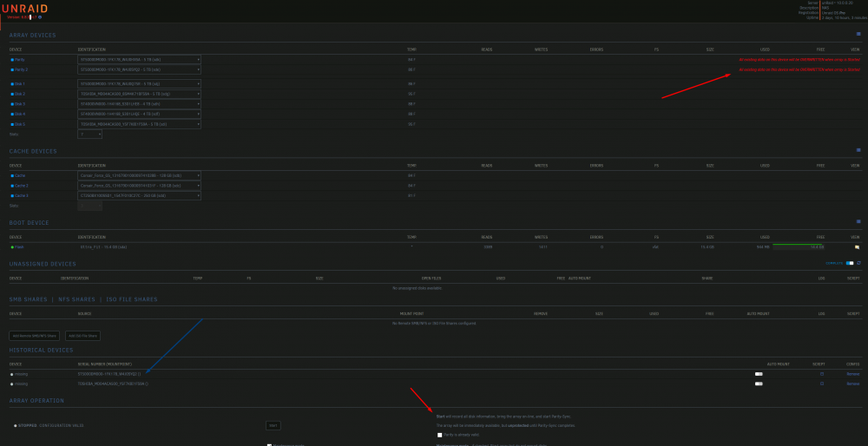Toggle Boot Device section view icon
The height and width of the screenshot is (446, 868).
(x=858, y=221)
